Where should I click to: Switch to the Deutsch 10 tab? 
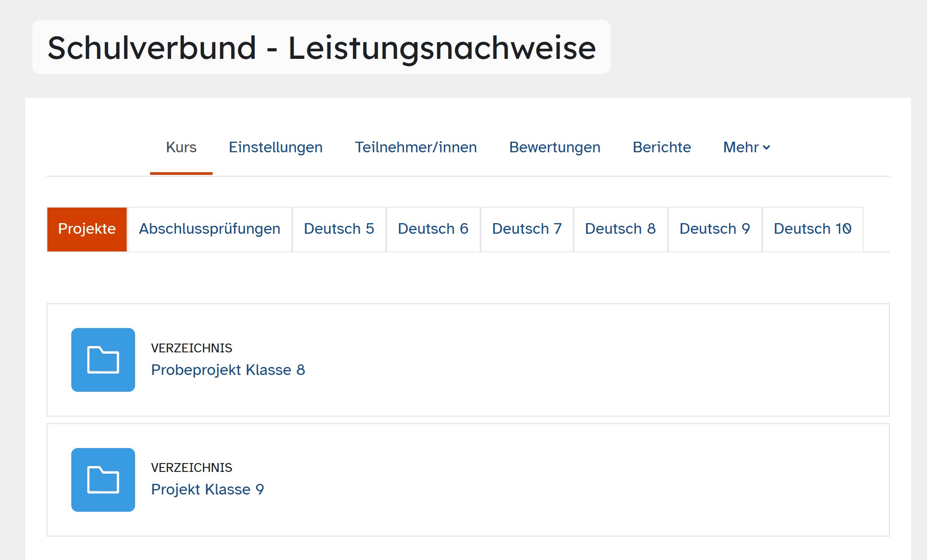pyautogui.click(x=813, y=229)
